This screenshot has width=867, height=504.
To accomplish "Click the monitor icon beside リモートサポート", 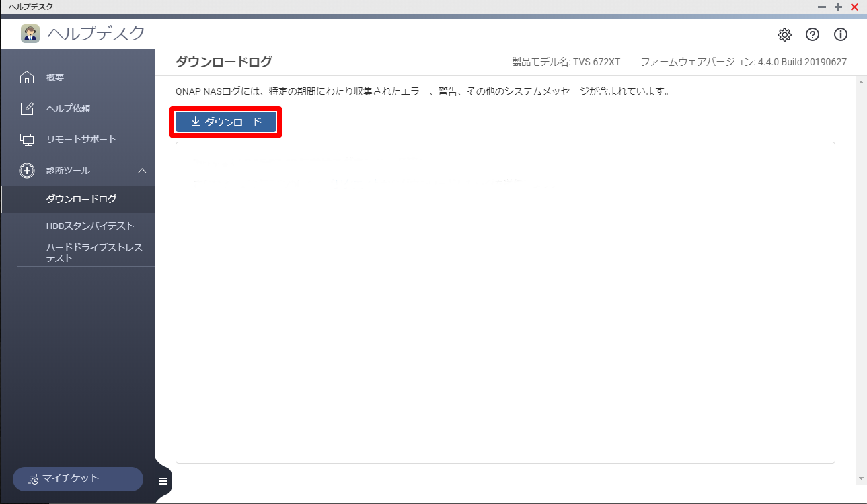I will [x=27, y=139].
